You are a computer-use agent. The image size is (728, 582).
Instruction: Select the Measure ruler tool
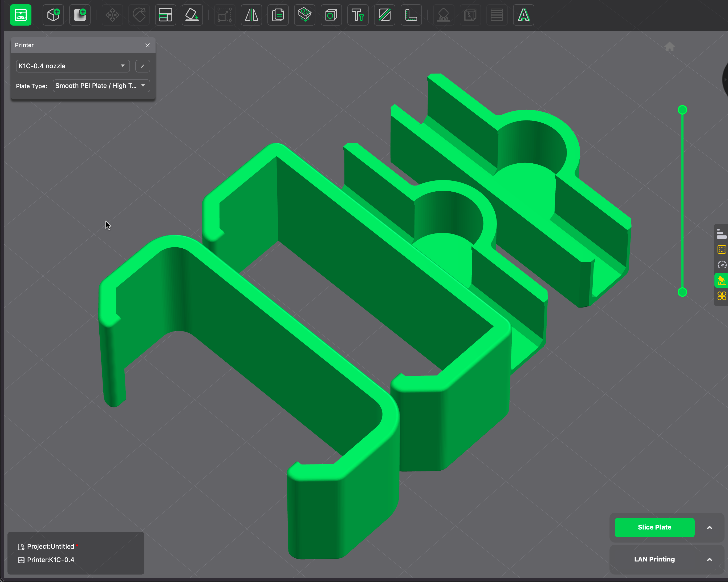[411, 15]
